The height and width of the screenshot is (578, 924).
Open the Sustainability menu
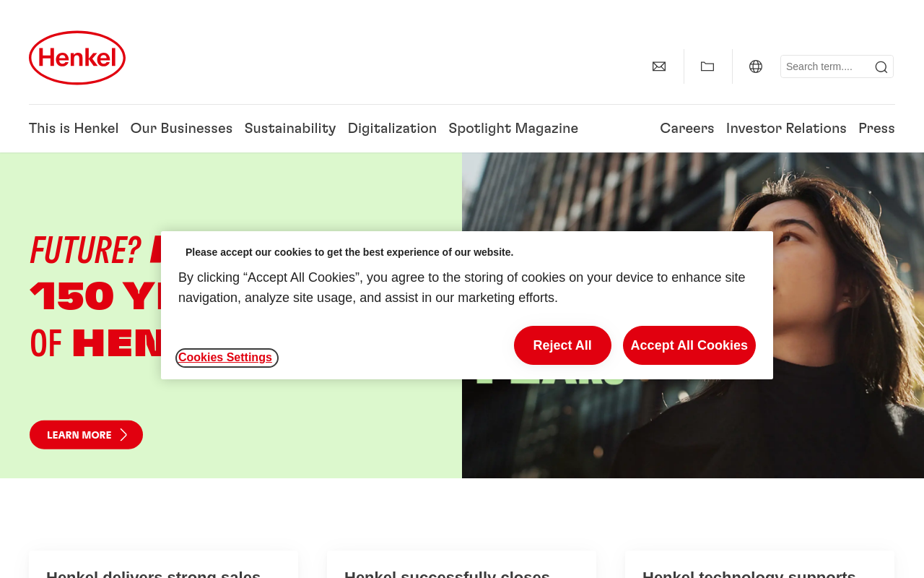click(x=290, y=129)
